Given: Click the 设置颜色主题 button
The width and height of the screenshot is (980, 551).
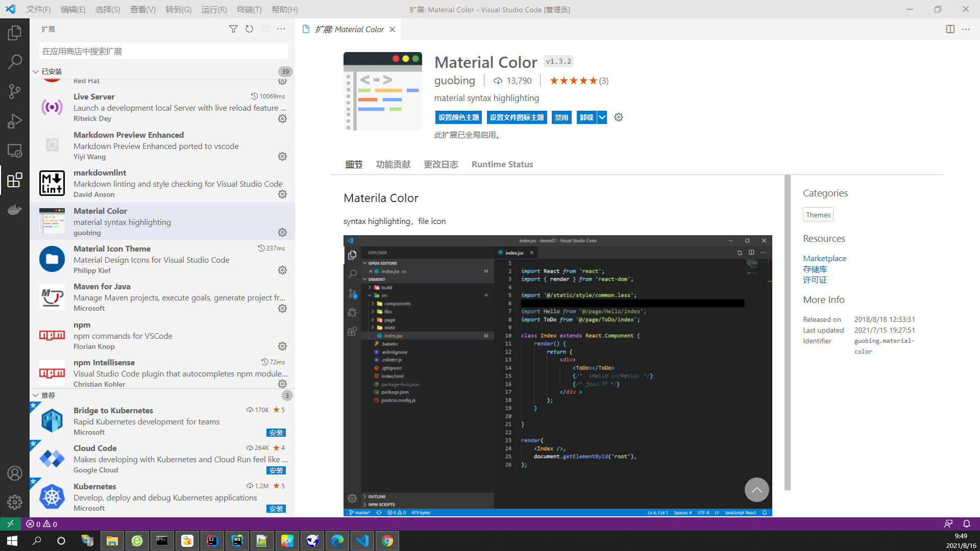Looking at the screenshot, I should click(x=458, y=117).
